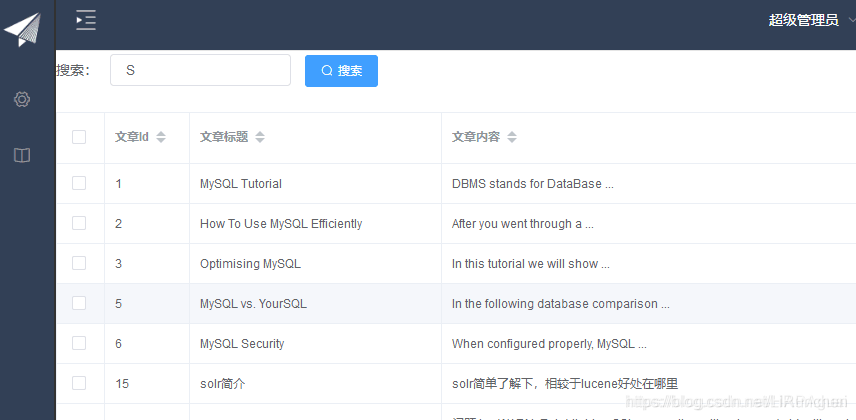Click content 'After you went through a ...'
The image size is (856, 420).
coord(522,224)
